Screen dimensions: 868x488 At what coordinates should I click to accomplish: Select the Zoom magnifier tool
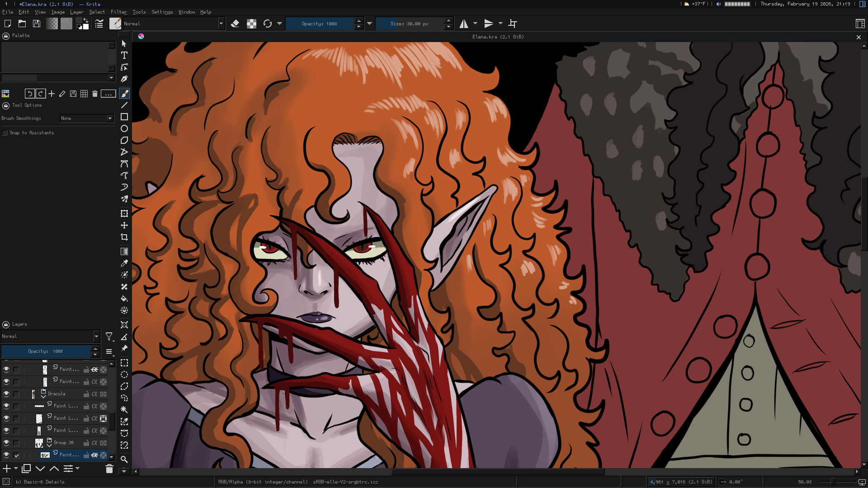pyautogui.click(x=124, y=459)
